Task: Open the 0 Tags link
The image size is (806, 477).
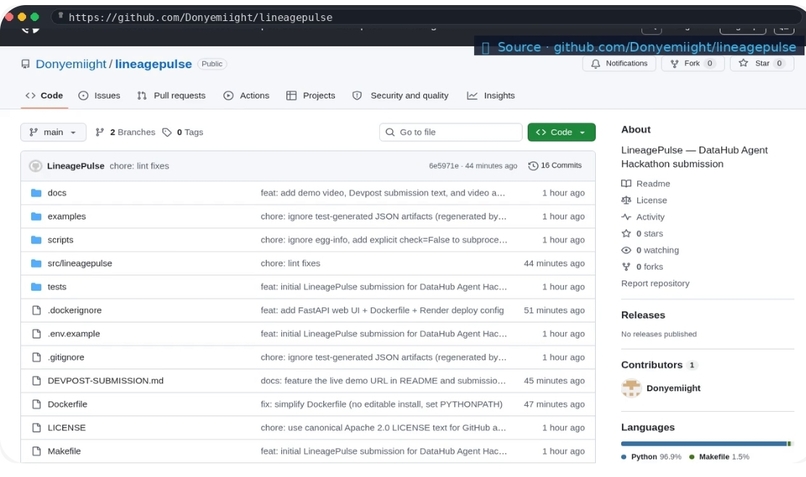Action: (183, 132)
